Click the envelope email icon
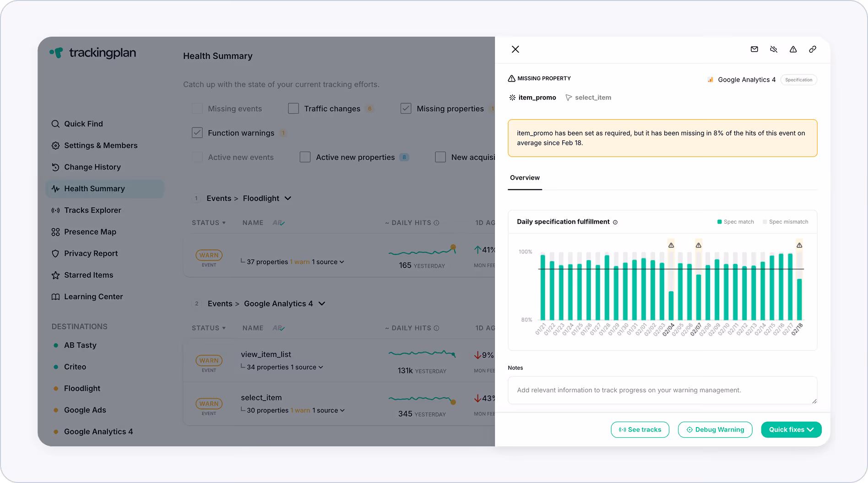The height and width of the screenshot is (483, 868). tap(754, 49)
